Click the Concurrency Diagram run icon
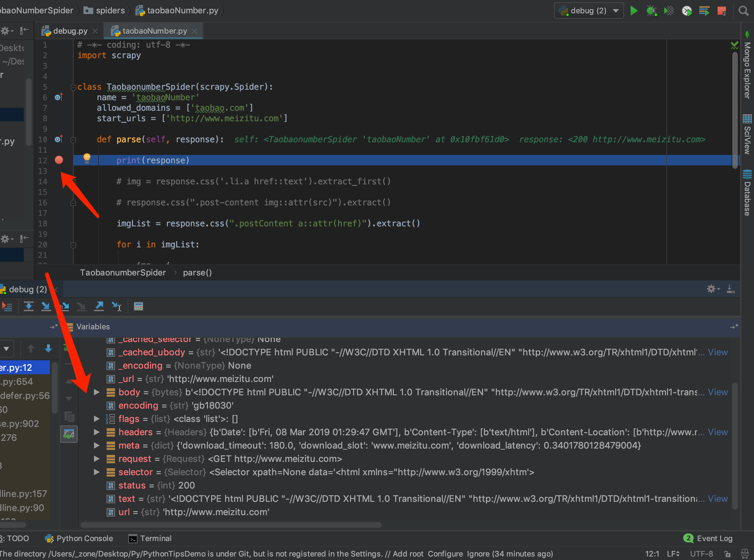Image resolution: width=754 pixels, height=560 pixels. (x=704, y=11)
